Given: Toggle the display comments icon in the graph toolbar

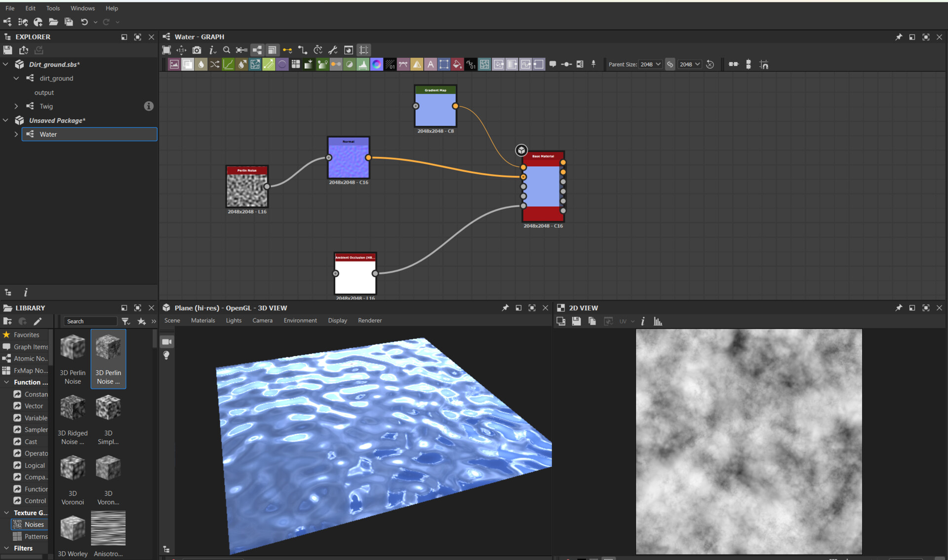Looking at the screenshot, I should 553,64.
